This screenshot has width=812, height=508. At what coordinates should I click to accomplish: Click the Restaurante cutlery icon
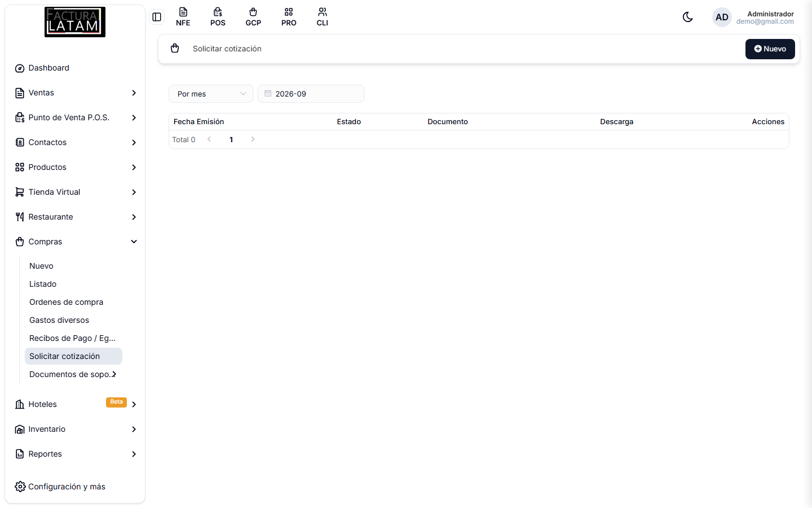coord(20,217)
